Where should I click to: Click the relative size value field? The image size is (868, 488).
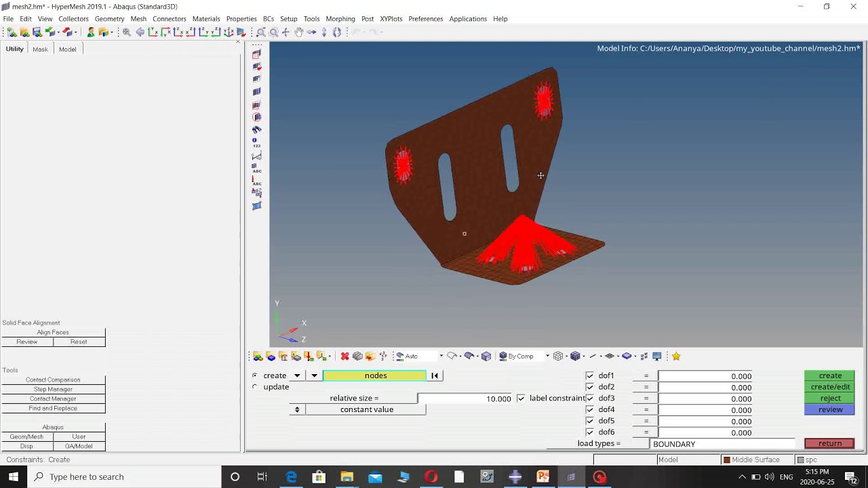pyautogui.click(x=466, y=399)
